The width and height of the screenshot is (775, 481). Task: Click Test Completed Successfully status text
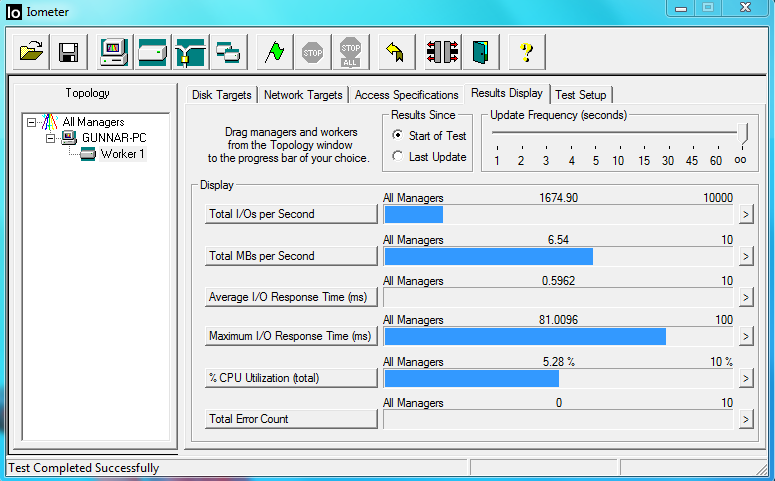84,468
